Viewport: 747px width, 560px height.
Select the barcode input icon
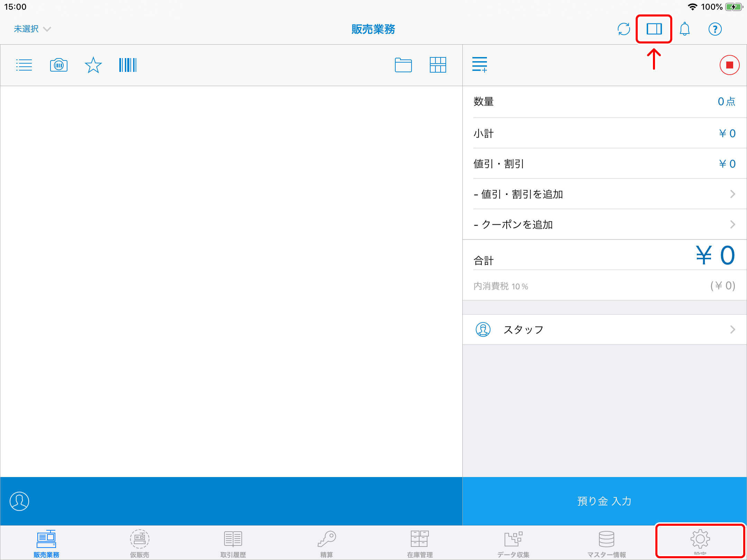pos(128,65)
